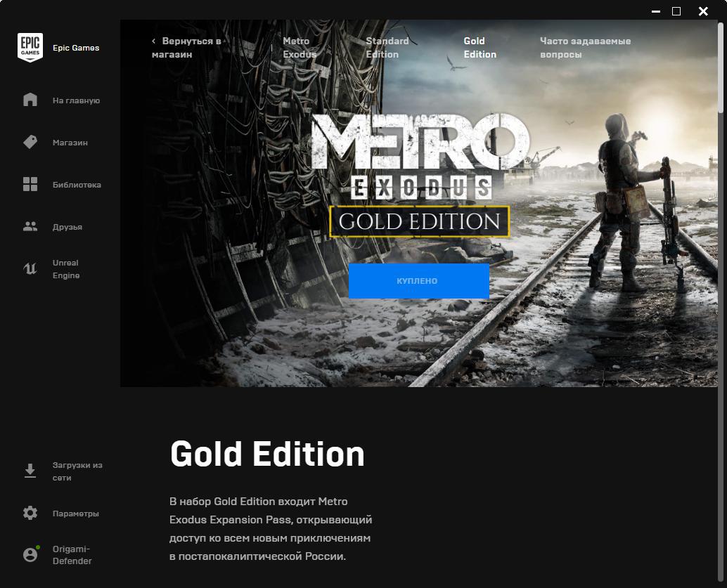
Task: Go to На главную in the sidebar
Action: 76,100
